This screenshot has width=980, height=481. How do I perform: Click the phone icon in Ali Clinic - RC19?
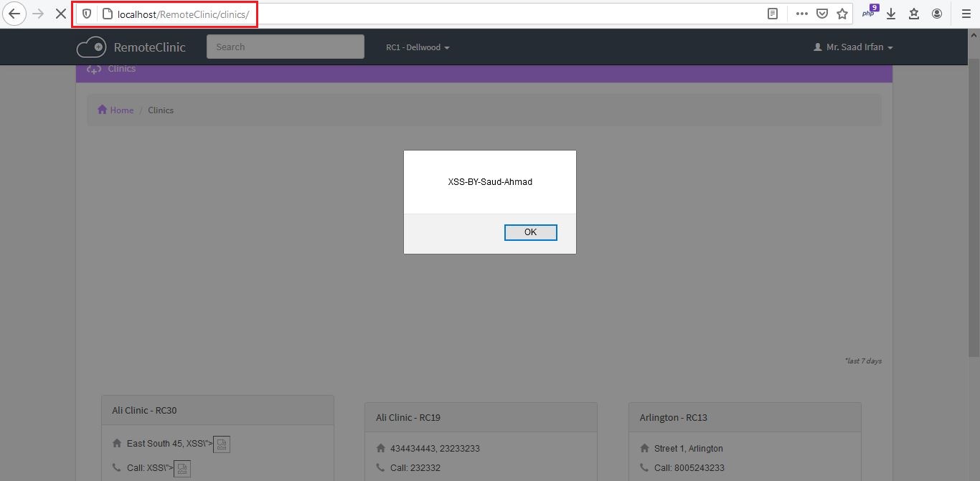click(381, 467)
